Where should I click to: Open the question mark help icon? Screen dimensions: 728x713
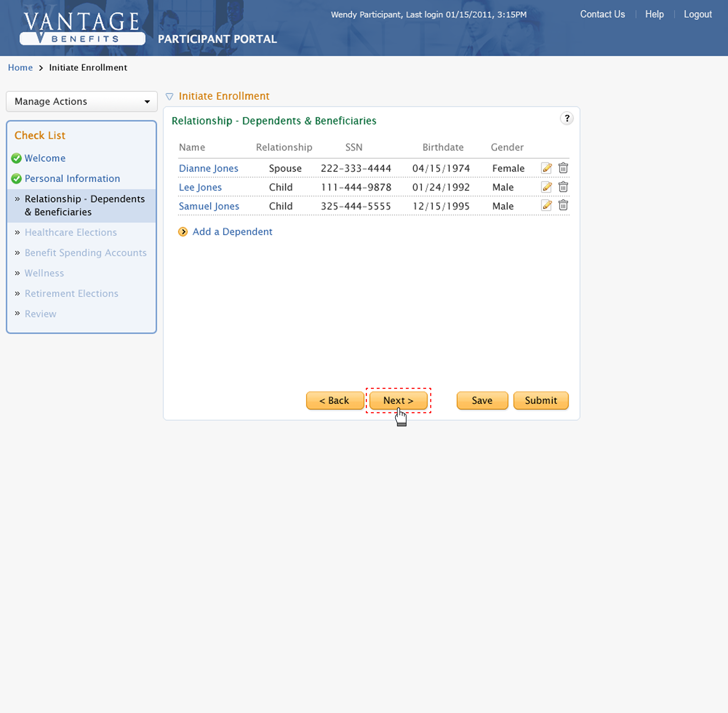coord(567,119)
